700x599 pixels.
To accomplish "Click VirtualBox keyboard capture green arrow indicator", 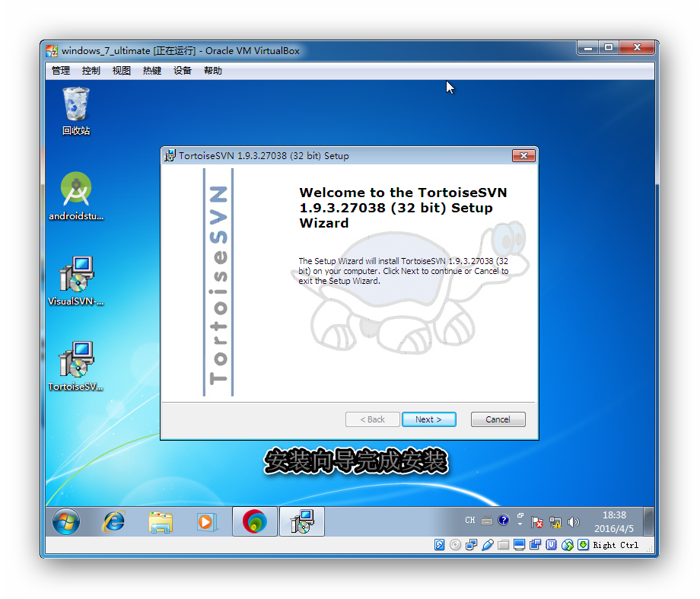I will click(x=583, y=544).
